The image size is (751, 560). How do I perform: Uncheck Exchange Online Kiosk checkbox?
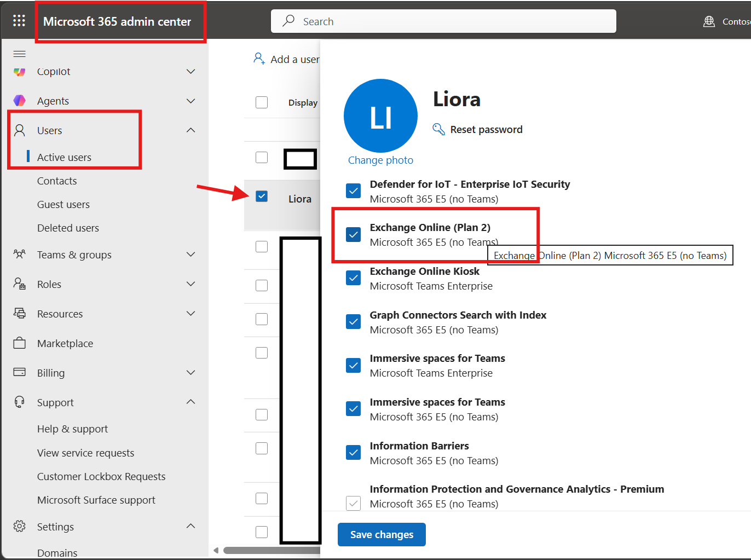pyautogui.click(x=354, y=278)
